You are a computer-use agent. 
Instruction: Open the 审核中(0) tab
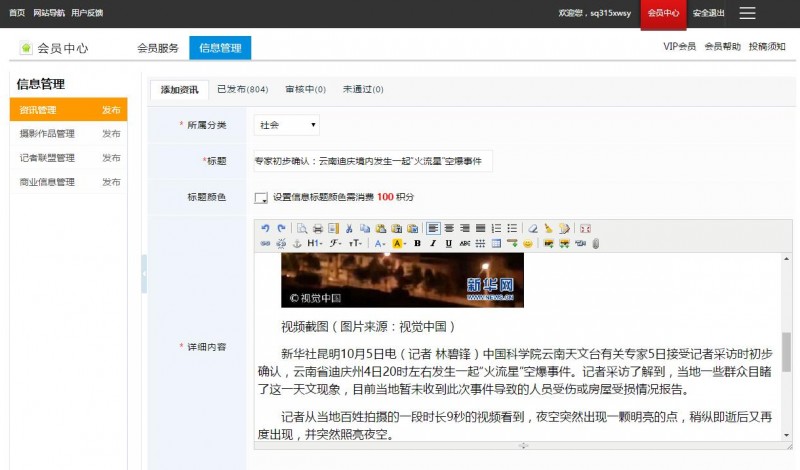click(x=306, y=89)
